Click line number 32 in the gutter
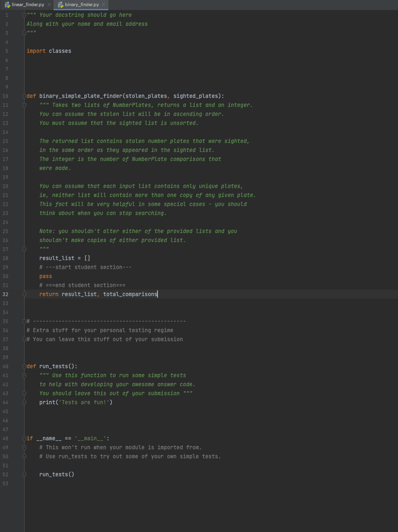The width and height of the screenshot is (398, 532). 5,294
